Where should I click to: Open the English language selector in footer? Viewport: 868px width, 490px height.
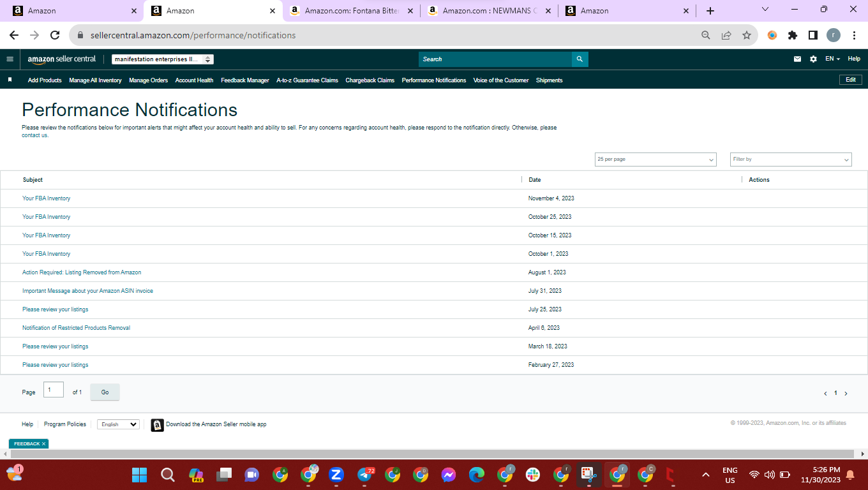coord(118,424)
